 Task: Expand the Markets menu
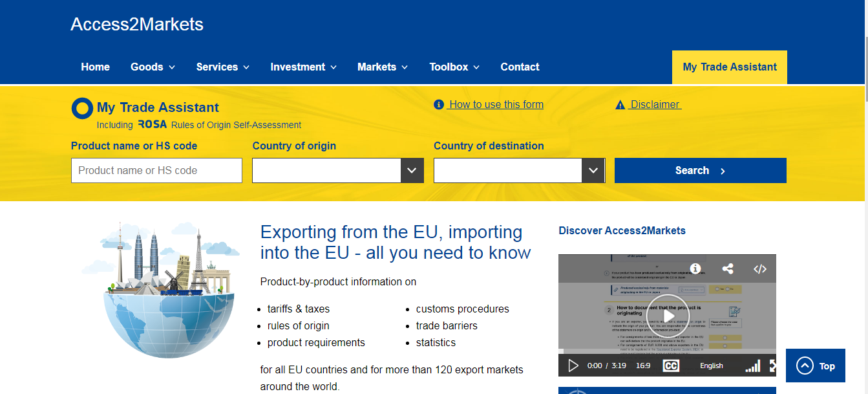pyautogui.click(x=383, y=67)
